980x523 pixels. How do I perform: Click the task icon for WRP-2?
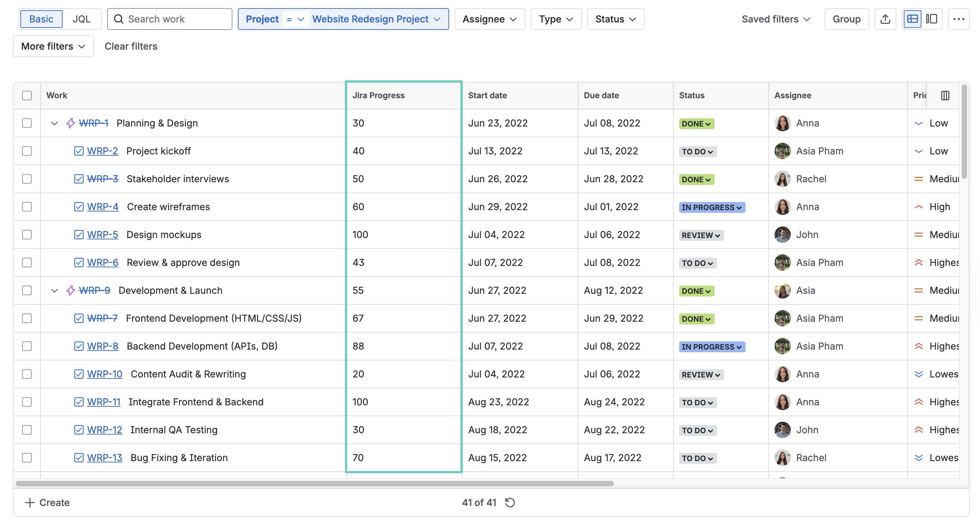(x=79, y=151)
